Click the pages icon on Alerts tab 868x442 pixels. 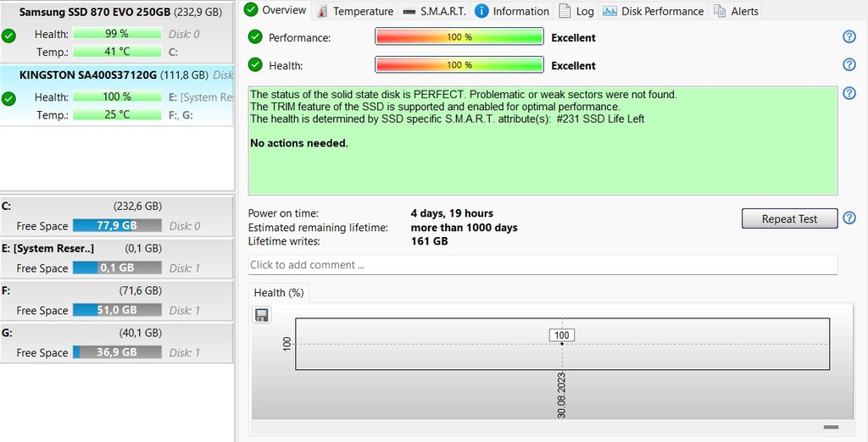click(719, 10)
